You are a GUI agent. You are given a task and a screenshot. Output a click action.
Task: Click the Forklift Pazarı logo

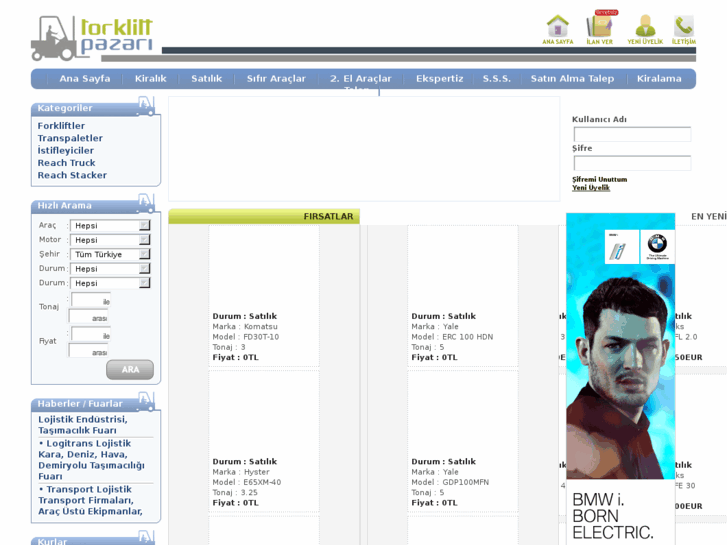pos(92,38)
